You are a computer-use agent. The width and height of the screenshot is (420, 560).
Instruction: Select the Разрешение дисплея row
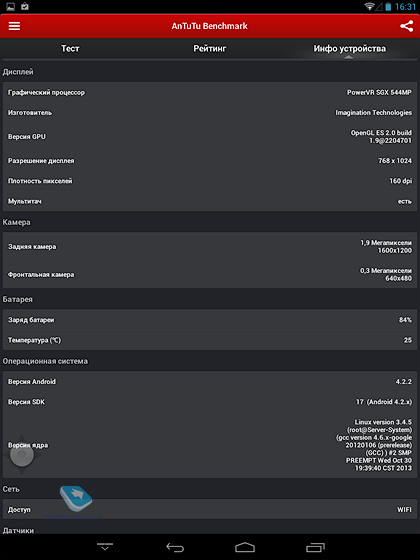(210, 161)
